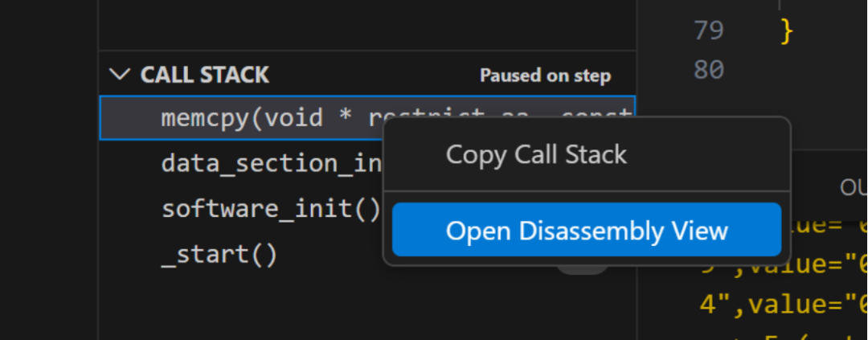The image size is (868, 340).
Task: Place cursor after closing brace on line 79
Action: tap(794, 31)
